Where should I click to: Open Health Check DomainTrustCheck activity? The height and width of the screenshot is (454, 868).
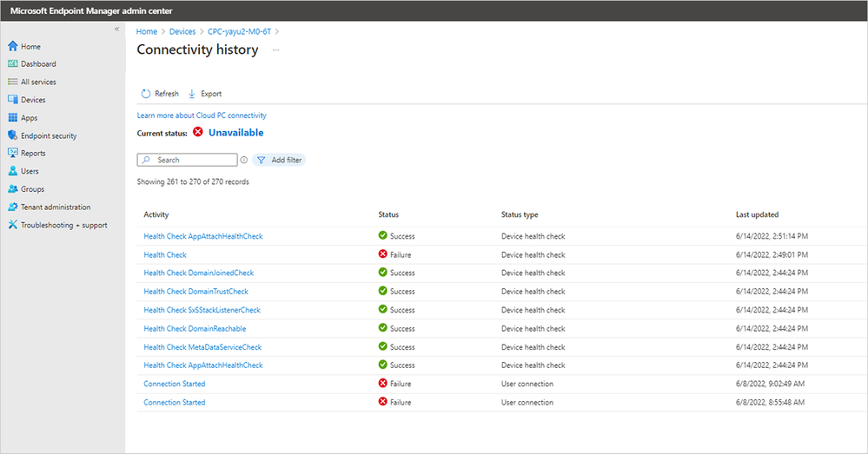coord(196,292)
